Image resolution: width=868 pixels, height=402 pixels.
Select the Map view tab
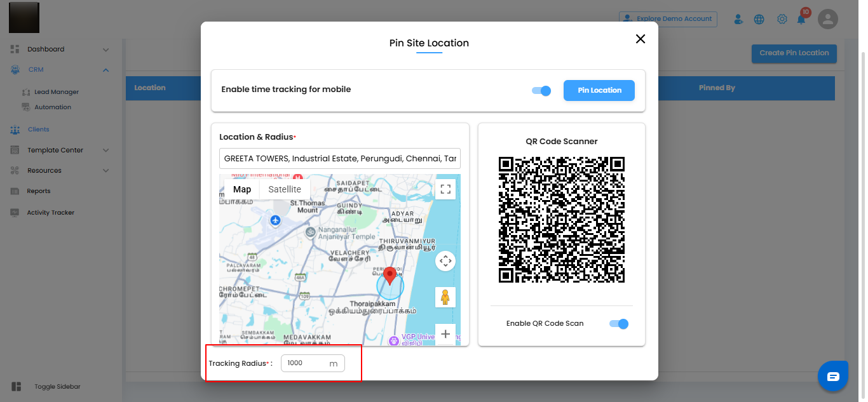pos(242,189)
